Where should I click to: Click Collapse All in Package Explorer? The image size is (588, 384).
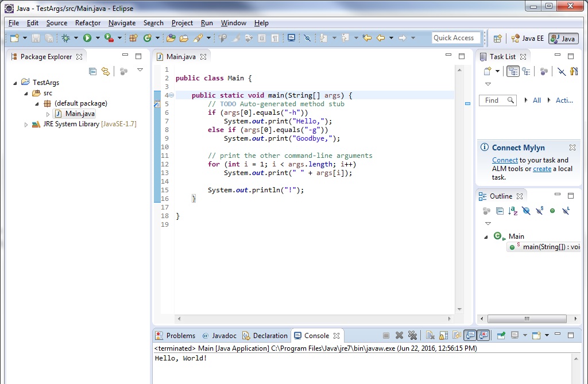[93, 71]
